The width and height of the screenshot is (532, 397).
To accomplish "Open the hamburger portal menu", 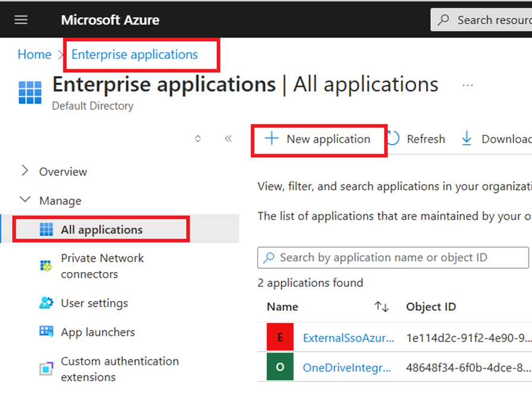I will 21,20.
